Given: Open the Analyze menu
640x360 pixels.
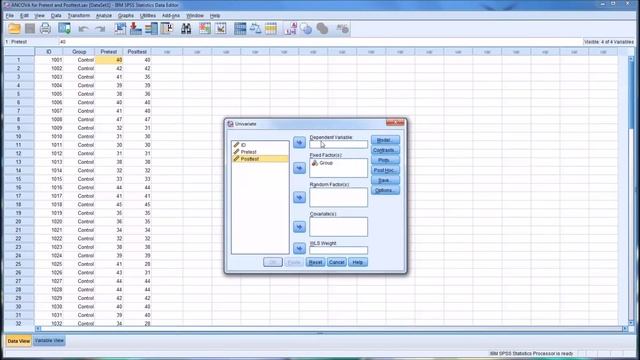Looking at the screenshot, I should coord(104,16).
